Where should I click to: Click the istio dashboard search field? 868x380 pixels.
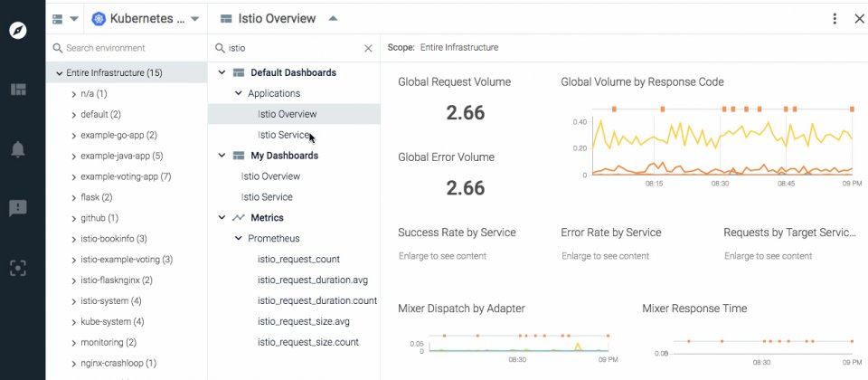pos(294,48)
